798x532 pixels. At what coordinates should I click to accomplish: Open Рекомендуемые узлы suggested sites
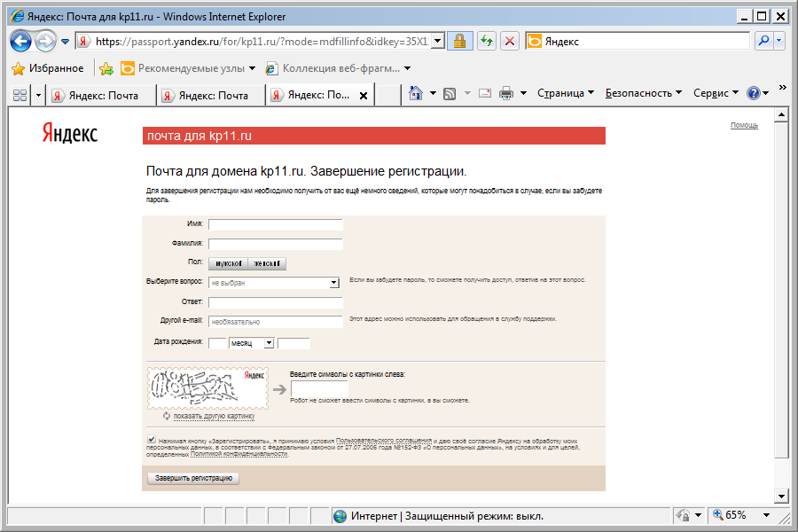pos(188,68)
